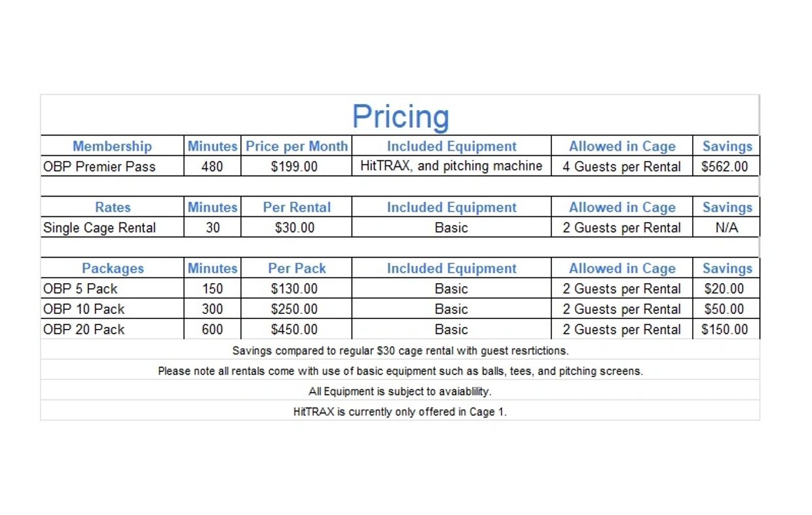Select the $450.00 pack price cell
Viewport: 812px width, 515px height.
[294, 329]
